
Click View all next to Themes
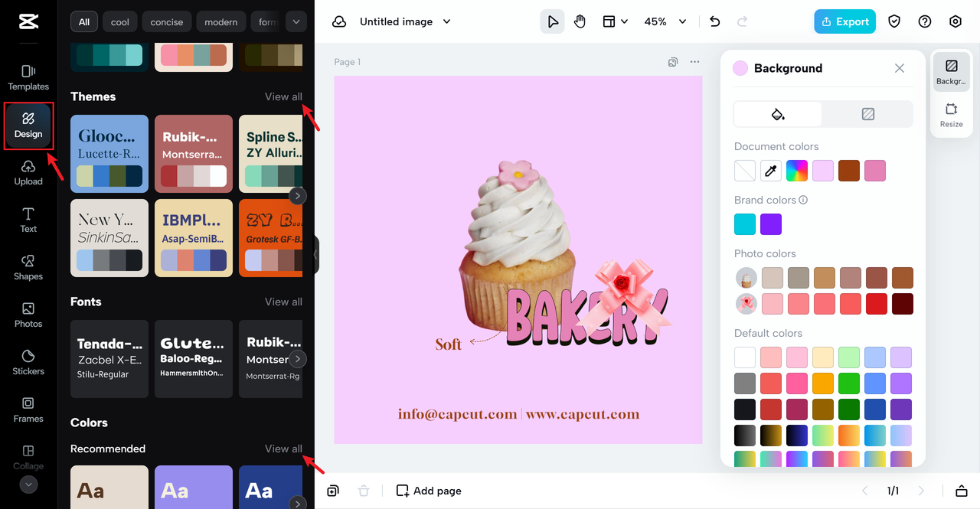click(283, 96)
